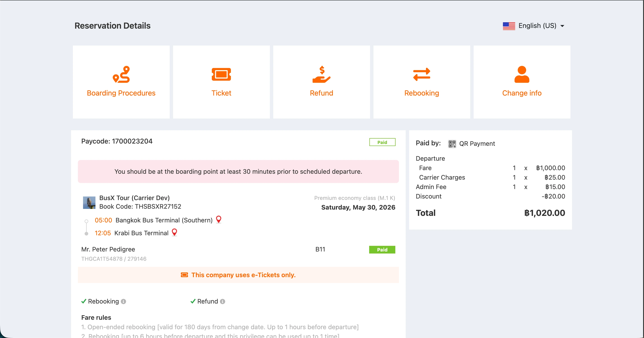
Task: Click the Rebooking info circle icon
Action: [x=123, y=301]
